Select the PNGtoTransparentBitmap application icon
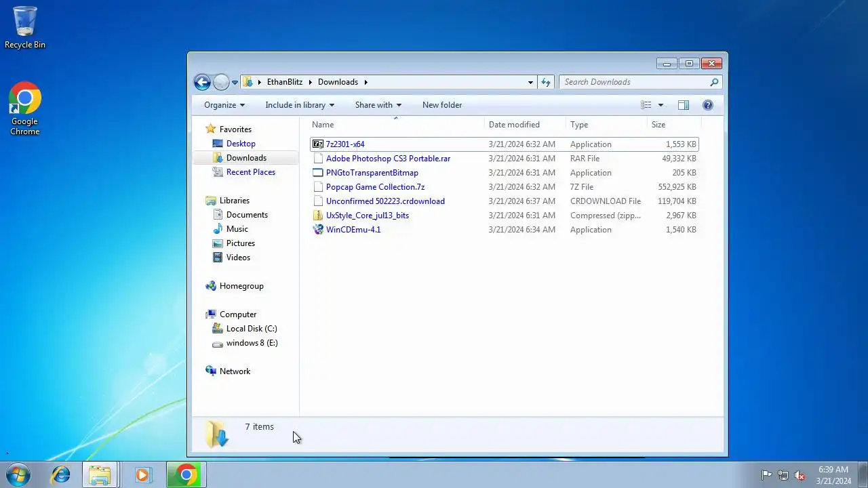Viewport: 868px width, 488px height. coord(318,173)
